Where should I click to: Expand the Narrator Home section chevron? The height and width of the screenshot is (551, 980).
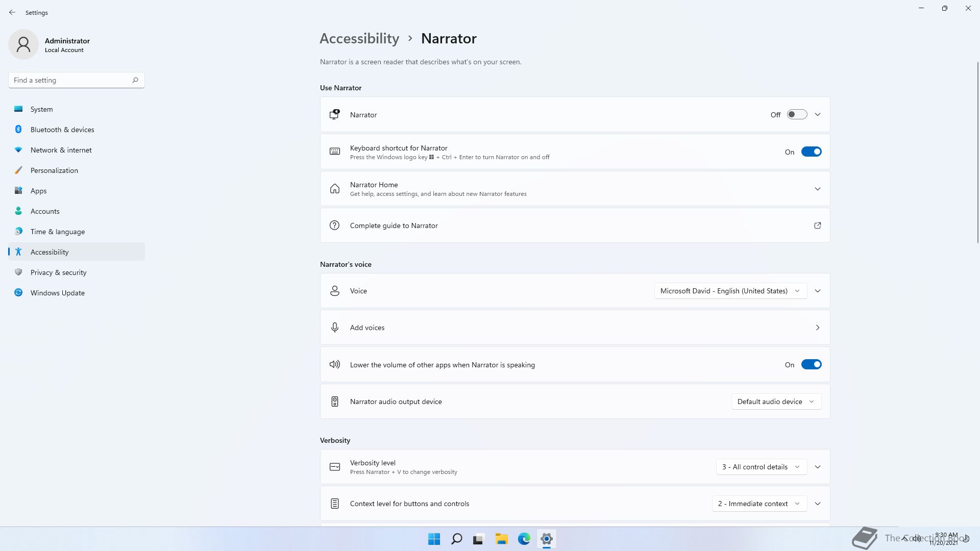[818, 189]
